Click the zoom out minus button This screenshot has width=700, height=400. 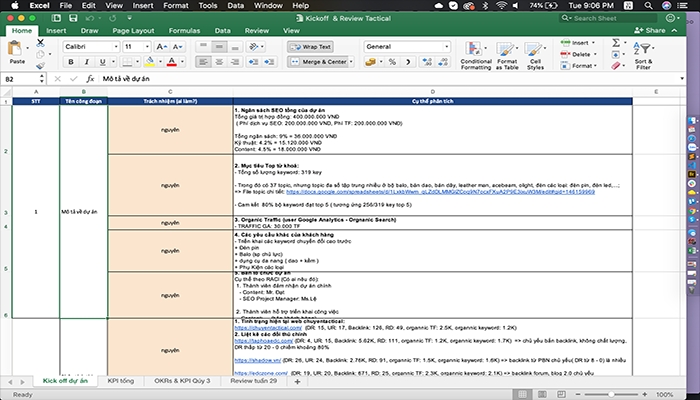click(x=578, y=394)
